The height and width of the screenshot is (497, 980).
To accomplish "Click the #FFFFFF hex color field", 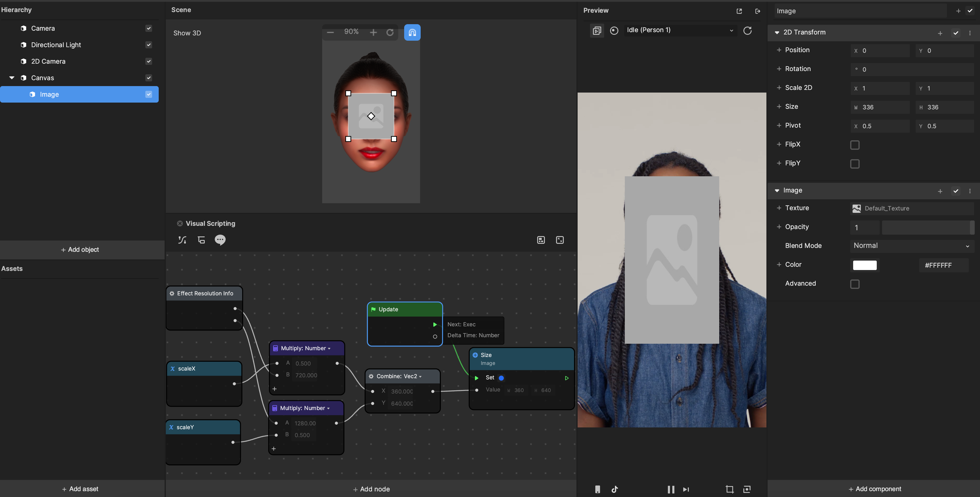I will (944, 265).
